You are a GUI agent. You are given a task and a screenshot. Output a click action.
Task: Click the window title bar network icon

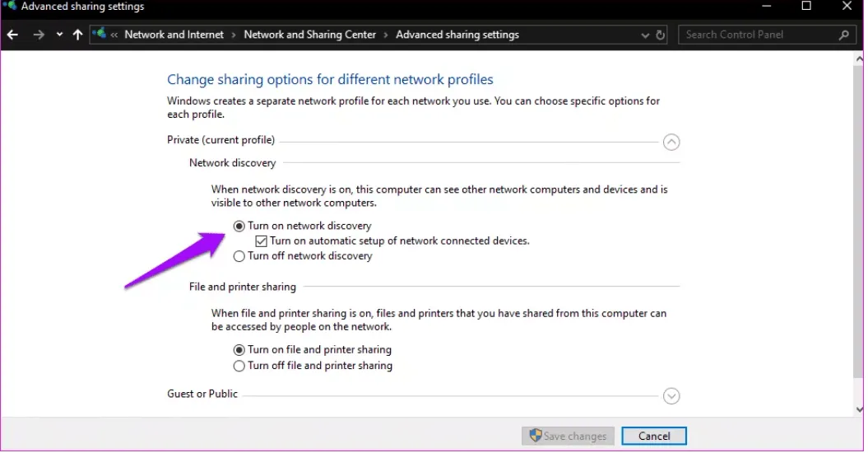(x=9, y=7)
